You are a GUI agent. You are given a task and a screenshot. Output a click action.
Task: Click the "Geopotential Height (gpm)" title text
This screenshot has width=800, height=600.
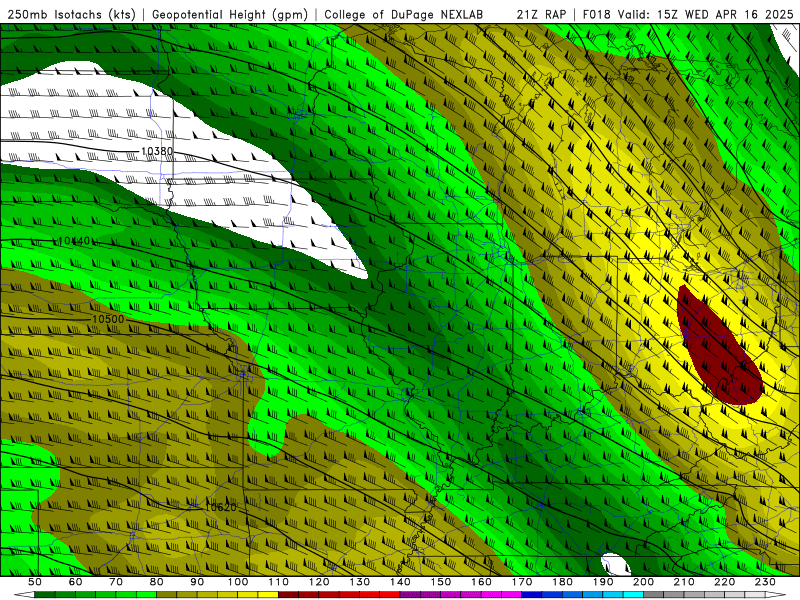tap(230, 14)
